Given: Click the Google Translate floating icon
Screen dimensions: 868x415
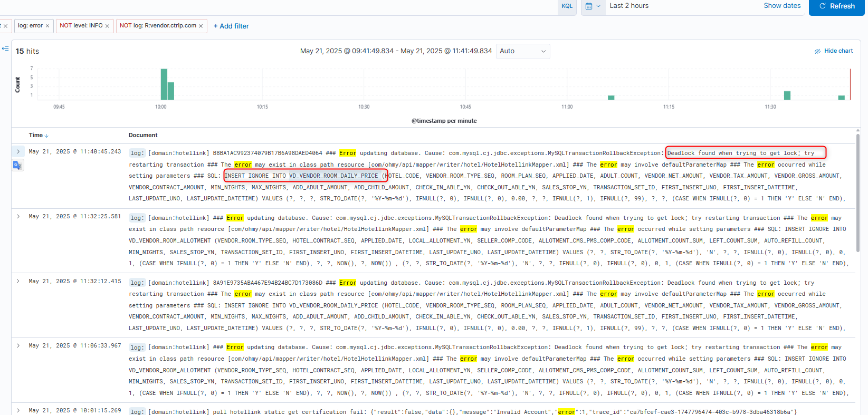Looking at the screenshot, I should pos(17,166).
